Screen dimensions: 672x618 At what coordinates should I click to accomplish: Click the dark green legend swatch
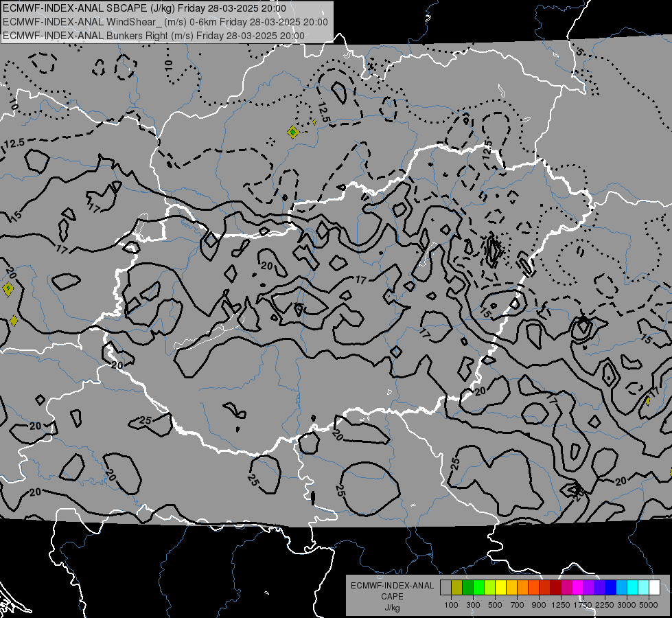[468, 587]
